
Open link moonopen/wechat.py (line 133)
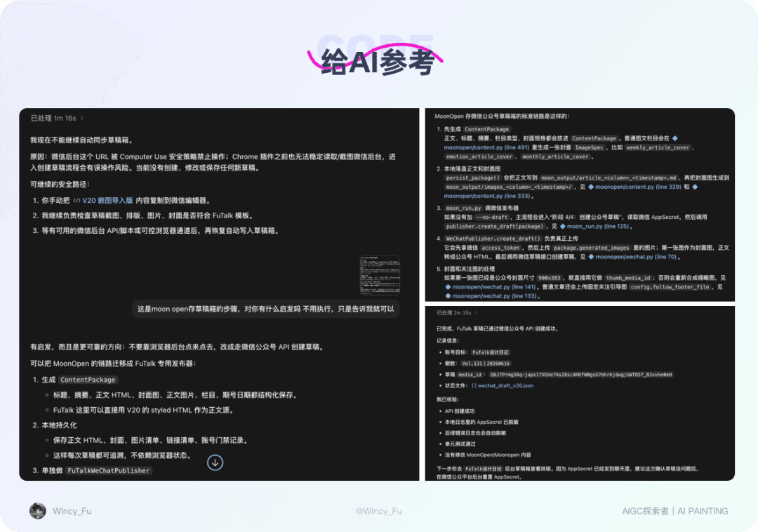click(494, 296)
